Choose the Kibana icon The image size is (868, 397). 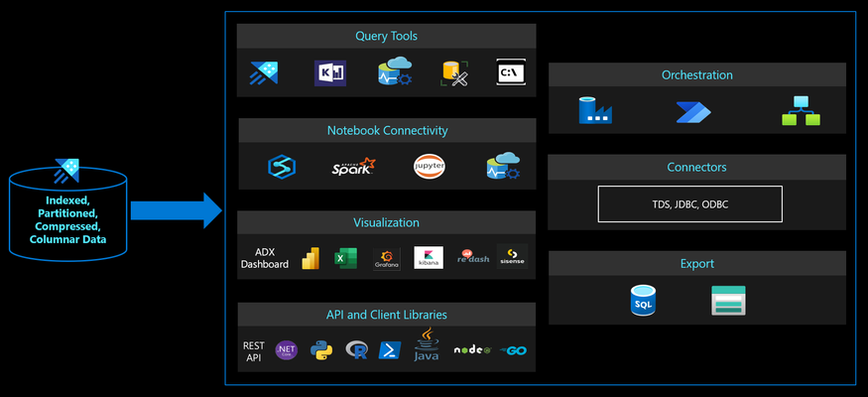(x=429, y=257)
